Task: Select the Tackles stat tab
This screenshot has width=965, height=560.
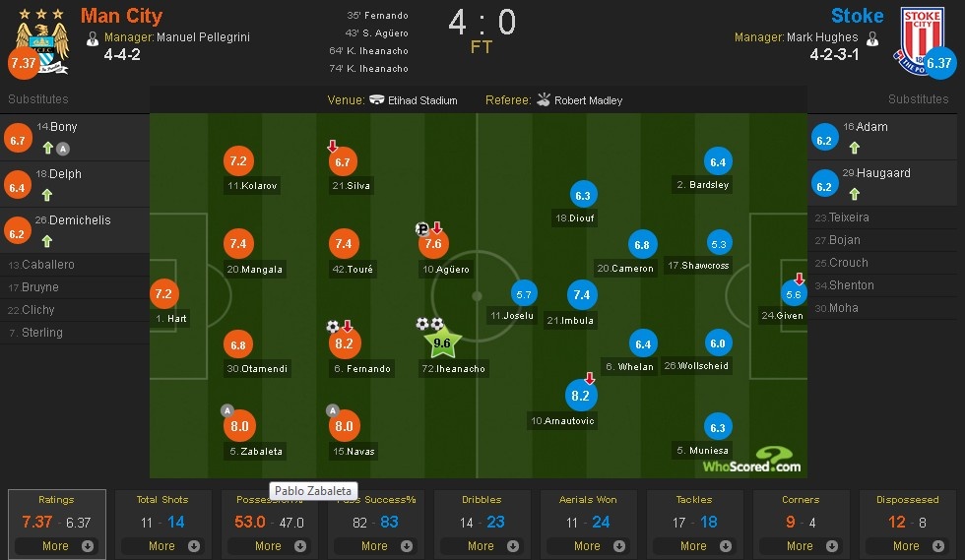Action: 694,500
